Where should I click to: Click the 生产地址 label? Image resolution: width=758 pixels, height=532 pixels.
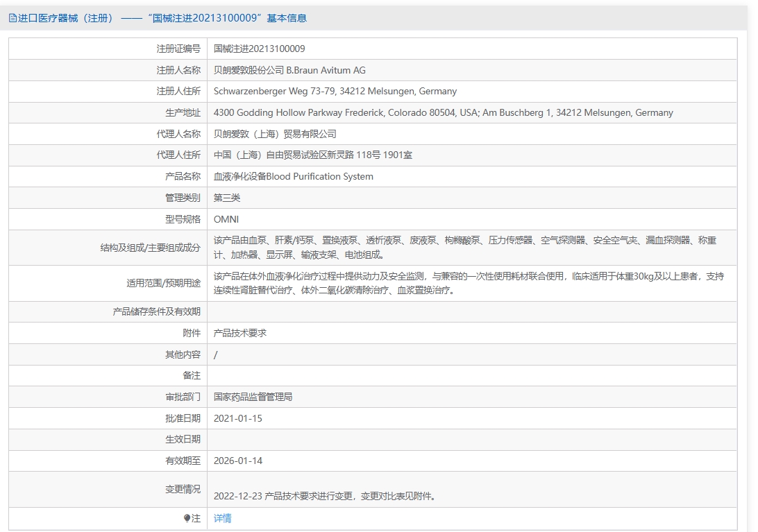click(x=183, y=112)
